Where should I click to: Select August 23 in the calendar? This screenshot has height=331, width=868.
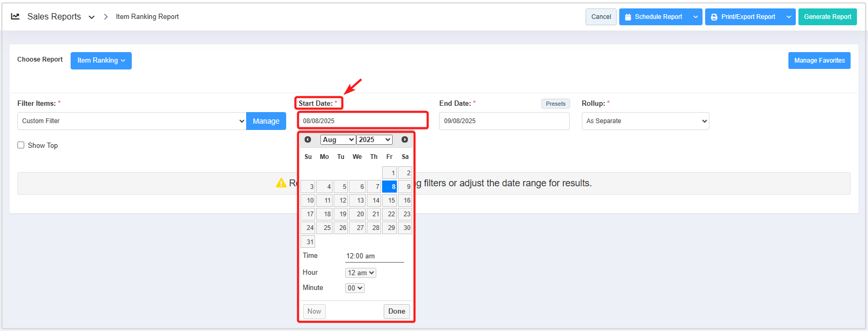pos(405,214)
